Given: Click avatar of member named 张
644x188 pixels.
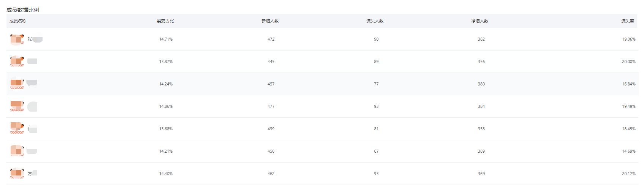Looking at the screenshot, I should [17, 39].
